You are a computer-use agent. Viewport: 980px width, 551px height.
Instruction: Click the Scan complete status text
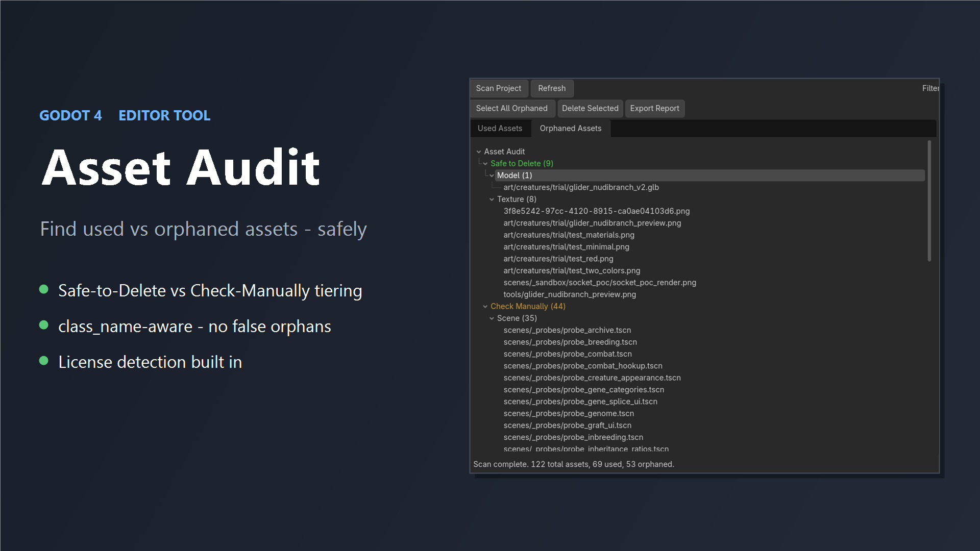pos(574,464)
